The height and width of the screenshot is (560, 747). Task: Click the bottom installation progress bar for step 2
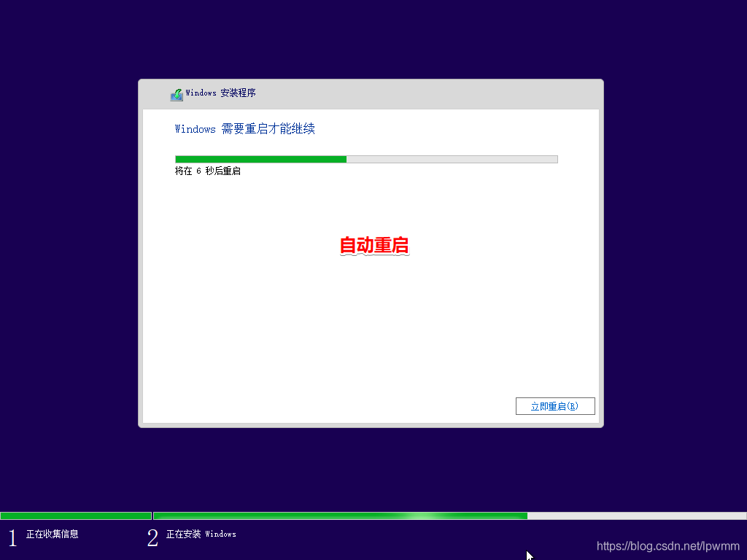tap(449, 516)
